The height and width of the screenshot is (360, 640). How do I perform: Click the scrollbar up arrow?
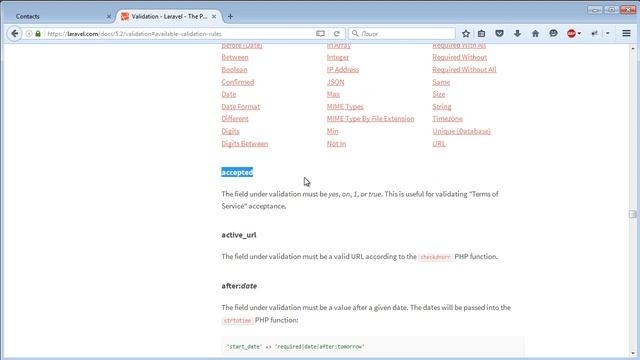(633, 48)
